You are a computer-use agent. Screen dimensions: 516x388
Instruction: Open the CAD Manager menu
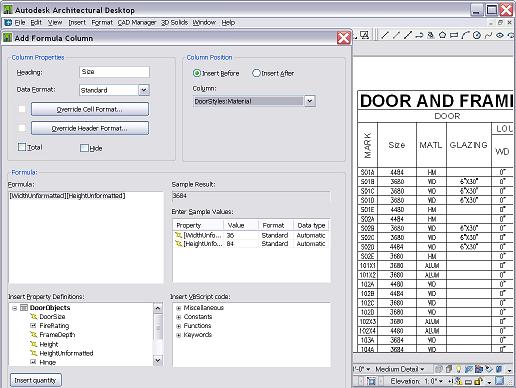point(137,23)
